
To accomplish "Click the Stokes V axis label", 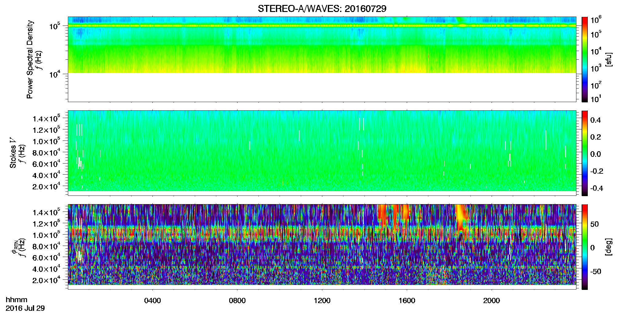I will pyautogui.click(x=13, y=153).
